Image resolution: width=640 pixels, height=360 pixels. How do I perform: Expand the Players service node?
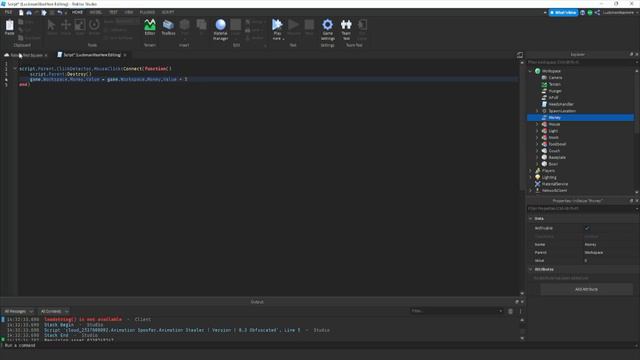pyautogui.click(x=531, y=171)
